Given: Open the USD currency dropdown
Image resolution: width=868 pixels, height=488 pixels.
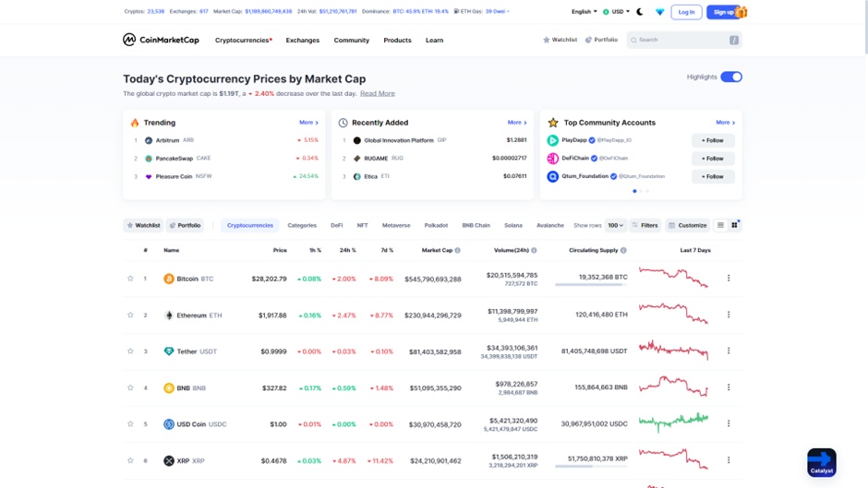Looking at the screenshot, I should point(616,12).
